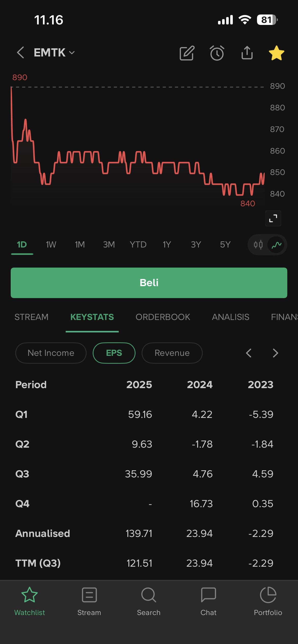Go to Search in bottom navigation
Image resolution: width=298 pixels, height=644 pixels.
click(x=149, y=602)
